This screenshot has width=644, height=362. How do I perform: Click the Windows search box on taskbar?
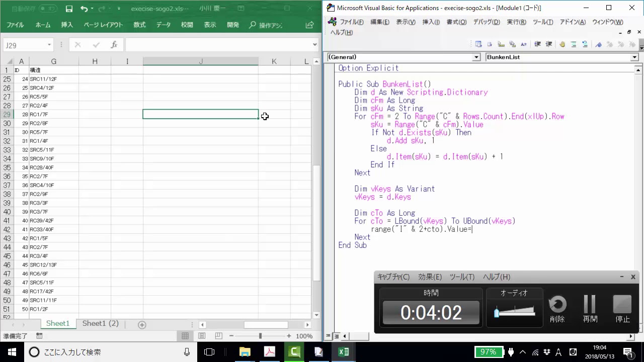tap(101, 352)
